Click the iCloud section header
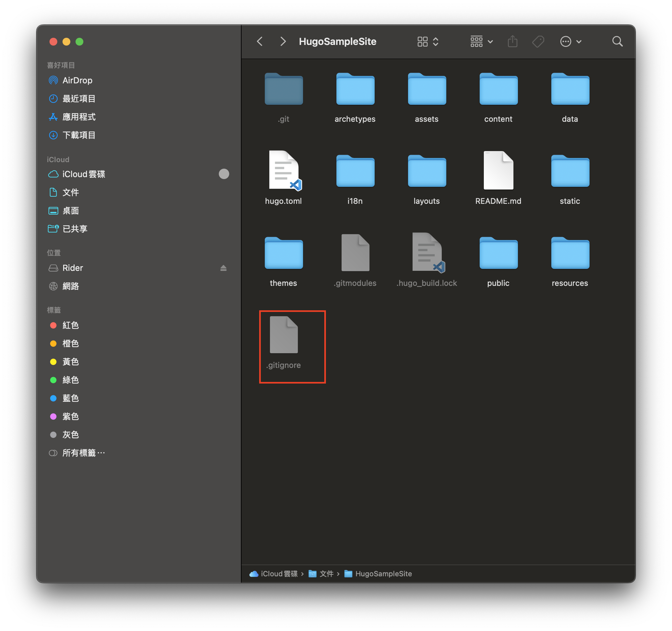Screen dimensions: 672x631 coord(58,160)
